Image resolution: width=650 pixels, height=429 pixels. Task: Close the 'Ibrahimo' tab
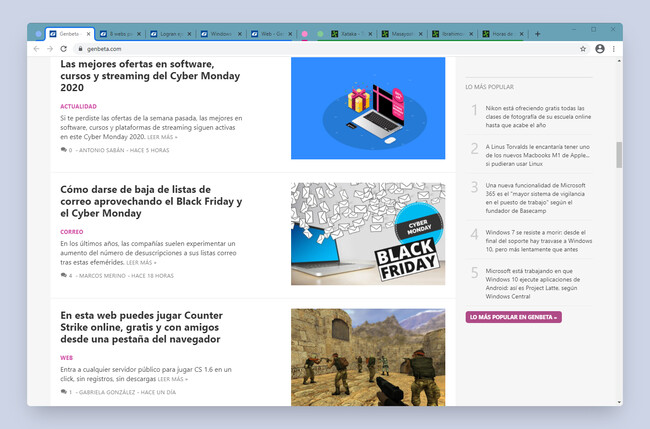[471, 34]
